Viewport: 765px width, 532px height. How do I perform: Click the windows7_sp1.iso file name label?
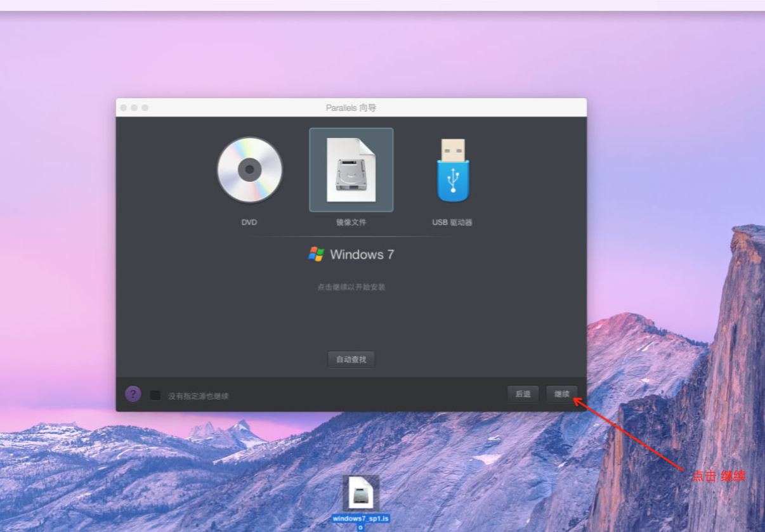point(360,522)
